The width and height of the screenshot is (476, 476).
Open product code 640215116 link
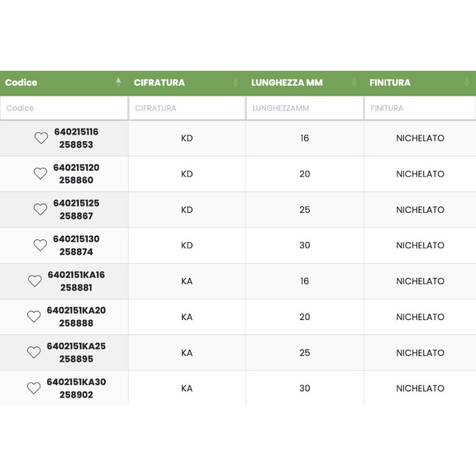point(76,132)
